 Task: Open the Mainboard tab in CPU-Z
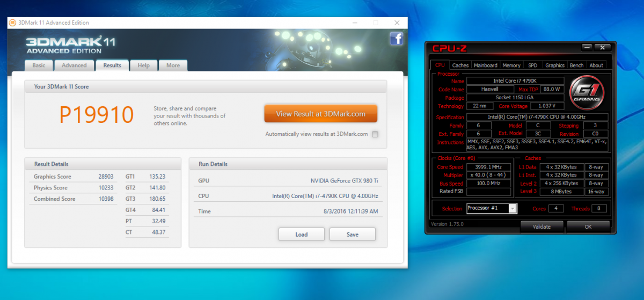pos(485,65)
